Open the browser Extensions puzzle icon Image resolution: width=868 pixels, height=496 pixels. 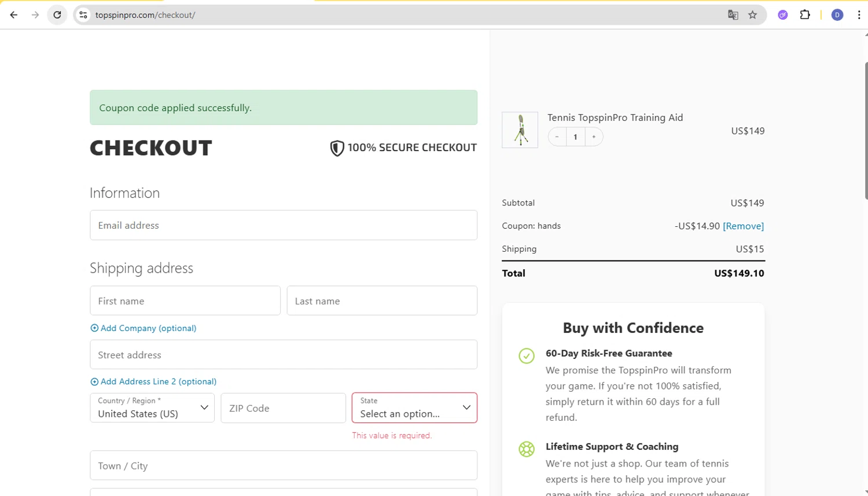coord(805,15)
